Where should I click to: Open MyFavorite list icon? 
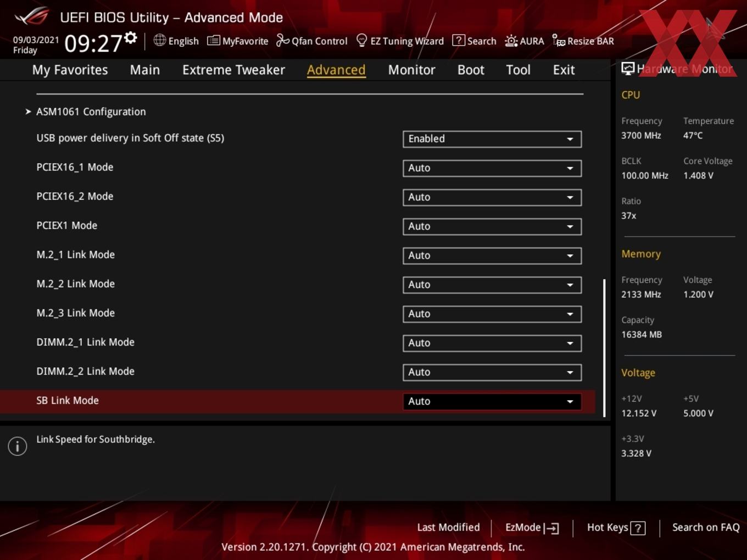tap(213, 41)
